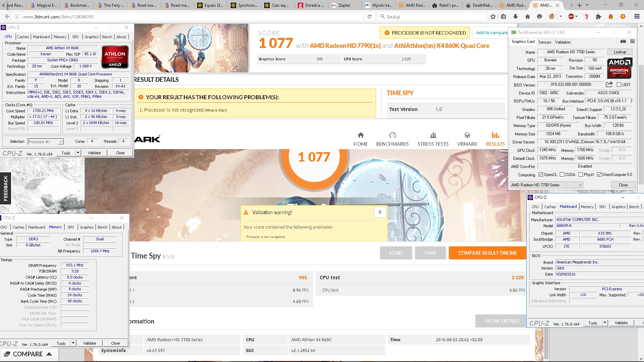Open the GPU selection dropdown in GPU-Z
The height and width of the screenshot is (362, 644).
(546, 185)
